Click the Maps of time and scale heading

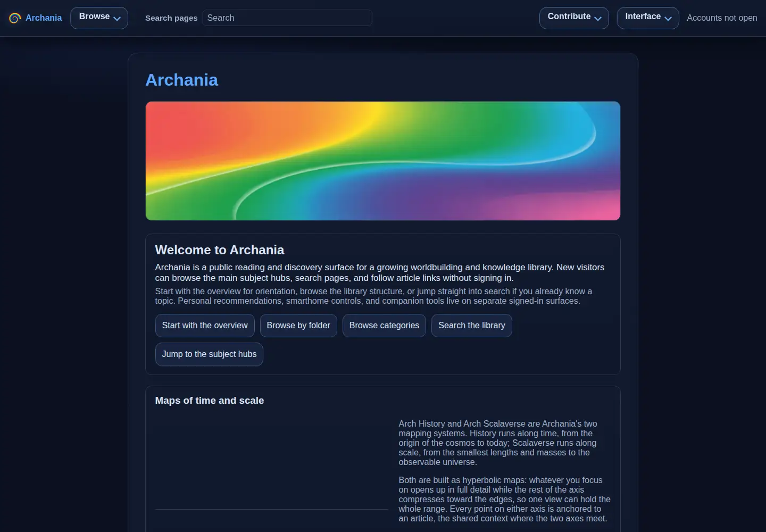(x=210, y=401)
